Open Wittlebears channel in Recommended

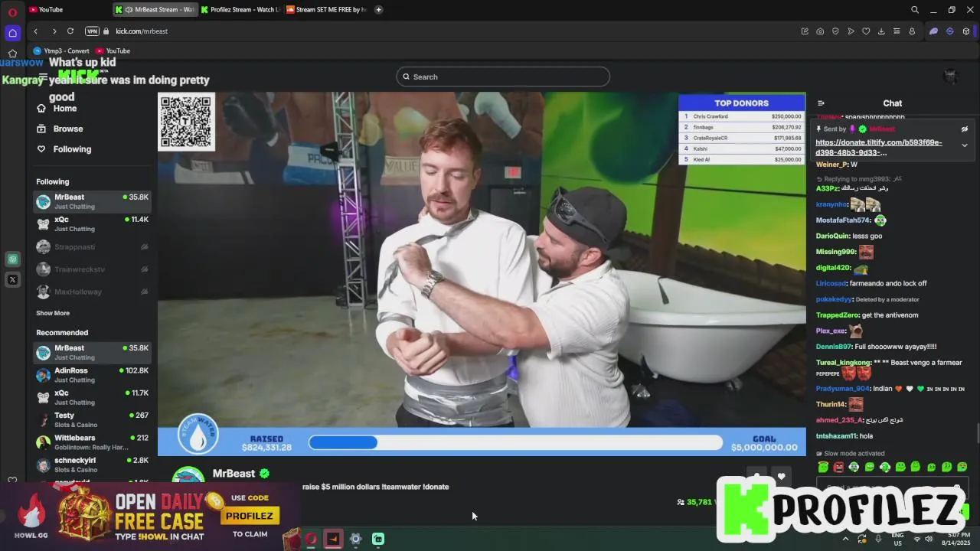click(x=92, y=442)
